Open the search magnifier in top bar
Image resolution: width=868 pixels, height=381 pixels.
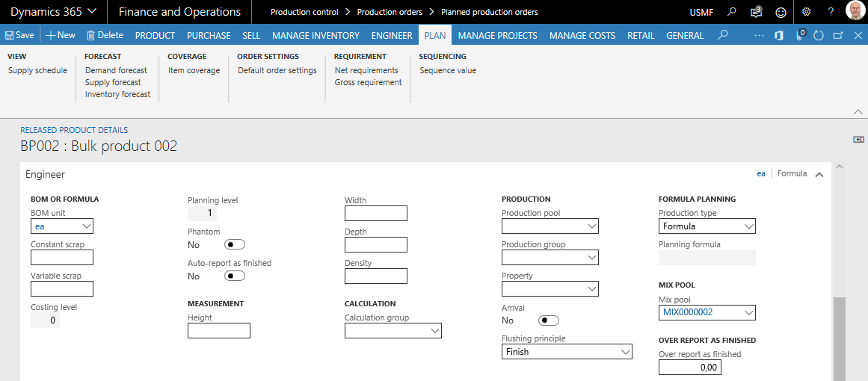point(732,12)
